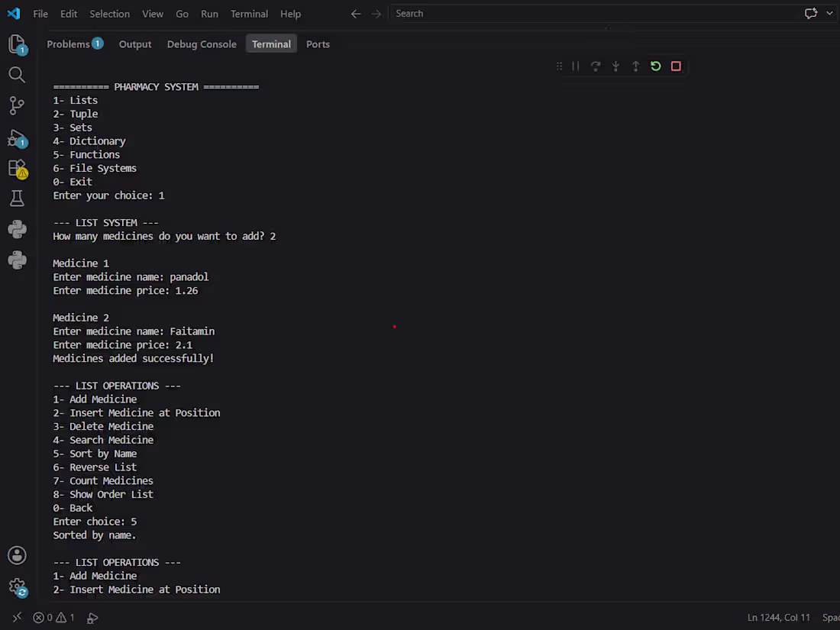Open the Go menu
This screenshot has height=630, width=840.
pos(183,14)
